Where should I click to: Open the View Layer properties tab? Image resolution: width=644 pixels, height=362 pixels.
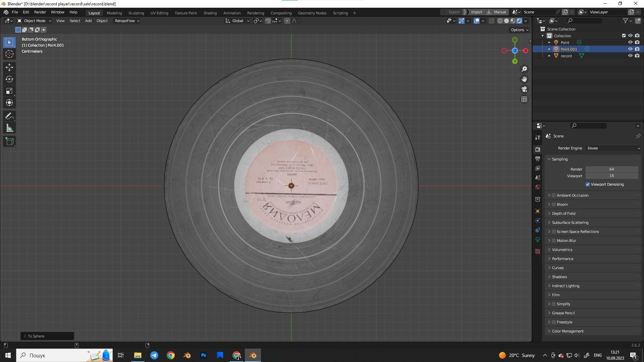tap(538, 168)
